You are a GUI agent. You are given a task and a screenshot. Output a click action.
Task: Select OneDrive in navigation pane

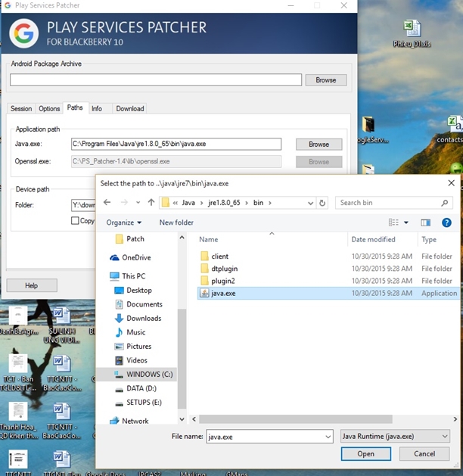[136, 257]
